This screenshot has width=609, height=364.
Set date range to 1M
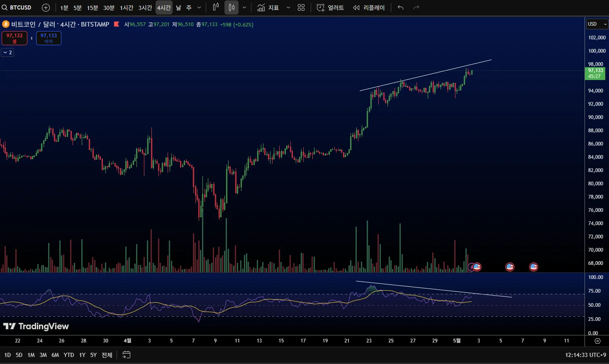31,355
